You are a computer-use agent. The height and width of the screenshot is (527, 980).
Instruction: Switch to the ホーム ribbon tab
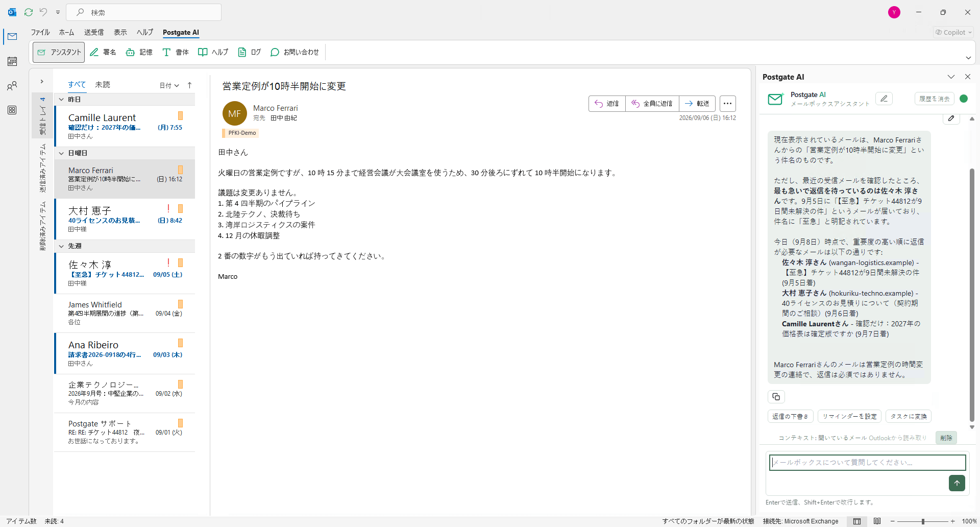pyautogui.click(x=66, y=32)
